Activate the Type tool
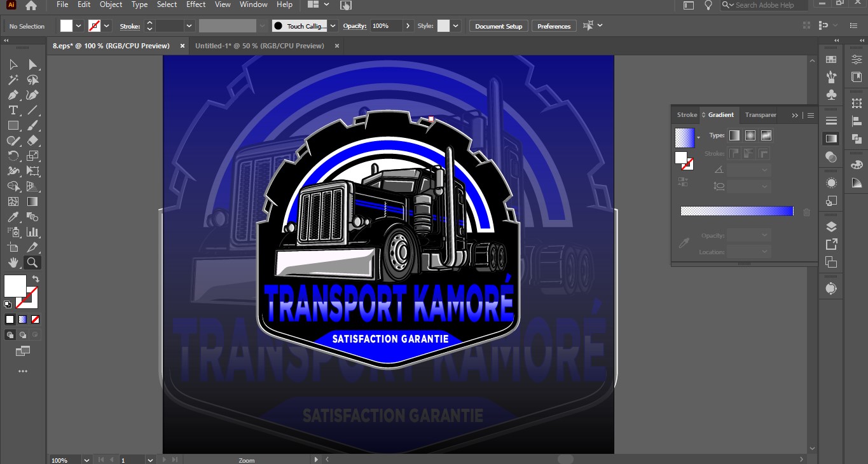The width and height of the screenshot is (868, 464). click(13, 111)
